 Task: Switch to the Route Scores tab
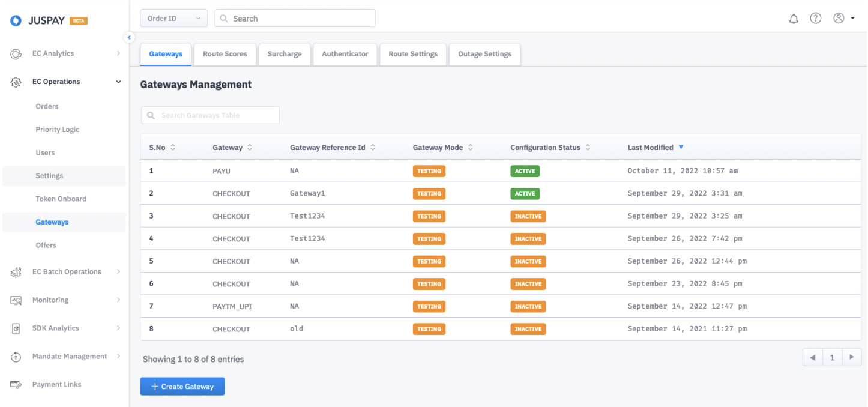click(x=225, y=54)
